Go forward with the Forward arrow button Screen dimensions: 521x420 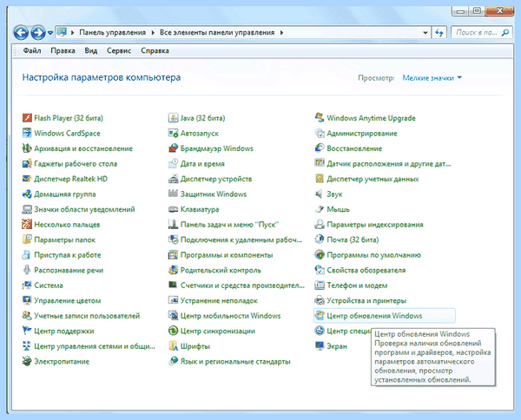point(38,32)
